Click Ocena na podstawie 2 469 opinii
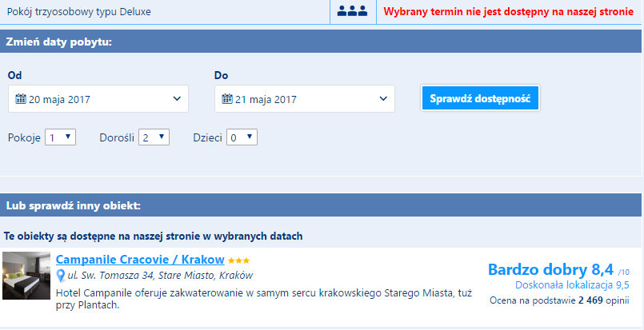The height and width of the screenshot is (330, 644). tap(559, 301)
